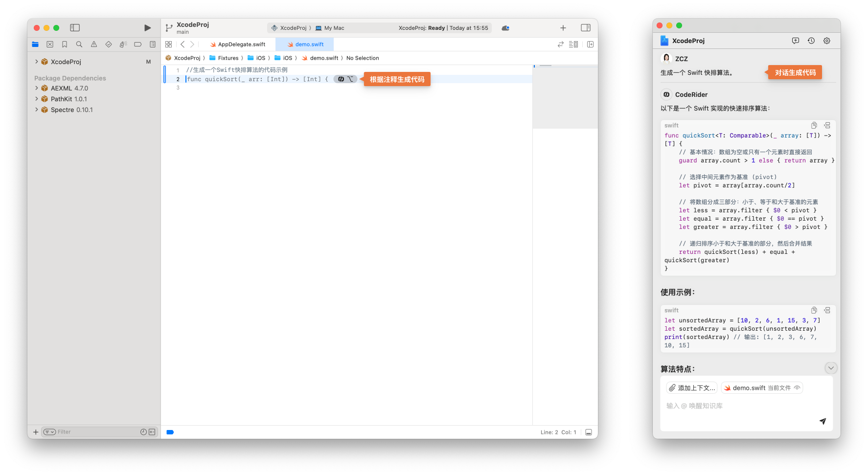Open the Test navigator

point(109,45)
